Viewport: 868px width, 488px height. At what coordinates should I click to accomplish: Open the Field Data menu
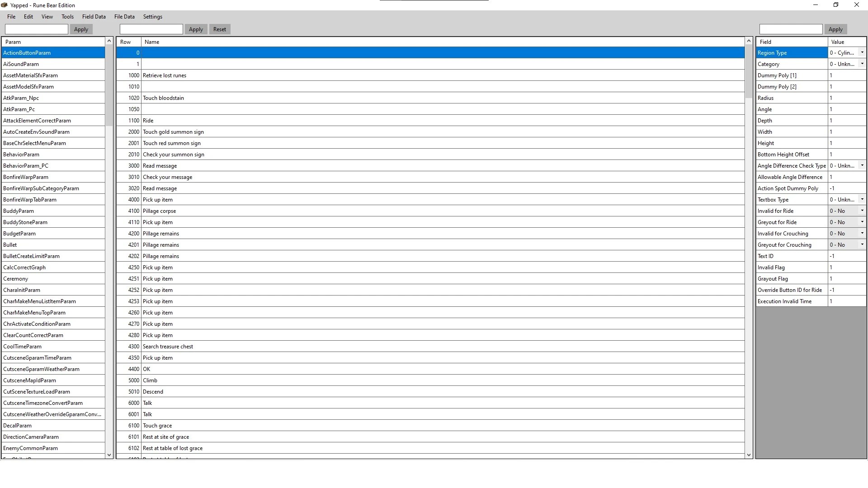coord(94,17)
